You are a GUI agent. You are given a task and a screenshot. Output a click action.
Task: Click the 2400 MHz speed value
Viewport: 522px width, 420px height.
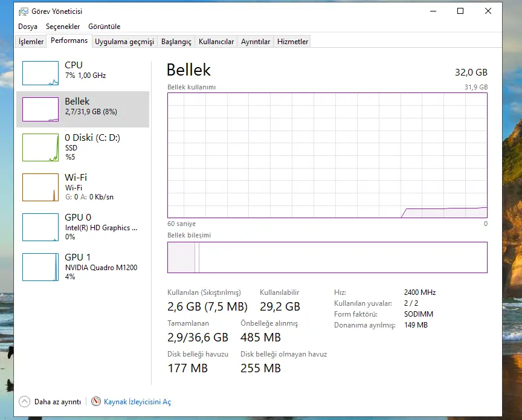(420, 292)
